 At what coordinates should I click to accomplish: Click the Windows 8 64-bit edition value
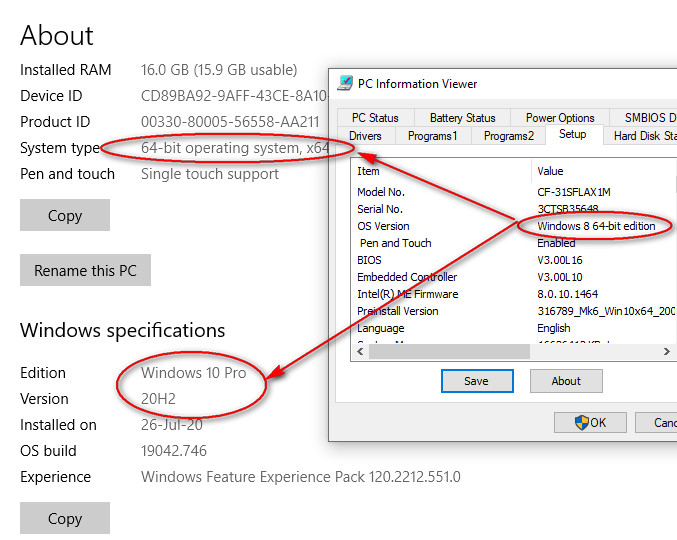click(596, 226)
